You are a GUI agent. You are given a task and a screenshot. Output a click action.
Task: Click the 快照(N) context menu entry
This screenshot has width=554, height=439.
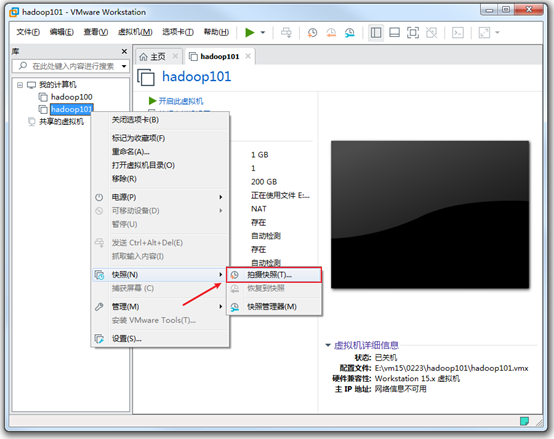[160, 275]
